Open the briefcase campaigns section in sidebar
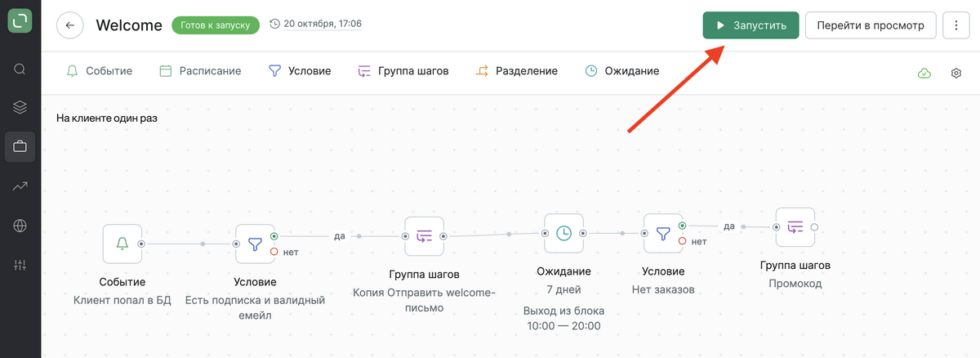980x358 pixels. [20, 147]
